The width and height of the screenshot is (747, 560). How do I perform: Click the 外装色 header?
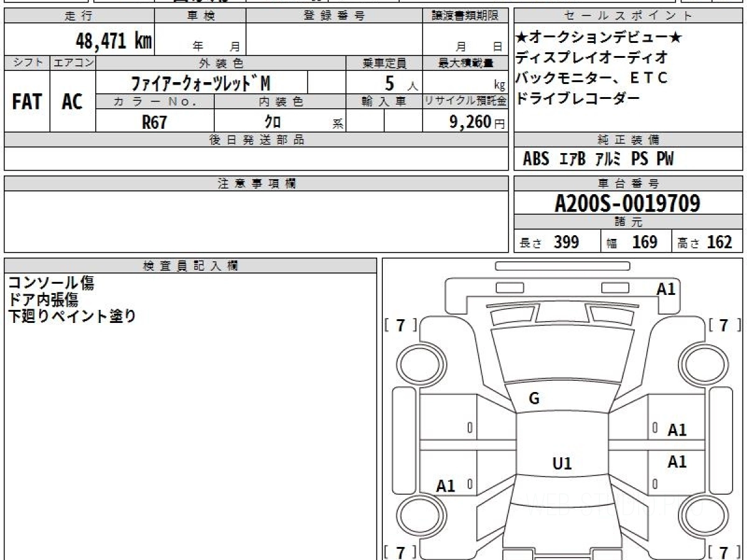click(x=221, y=63)
